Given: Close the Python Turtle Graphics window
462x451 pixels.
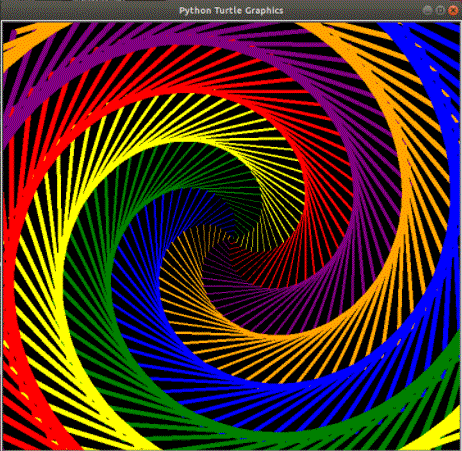Looking at the screenshot, I should (x=453, y=10).
